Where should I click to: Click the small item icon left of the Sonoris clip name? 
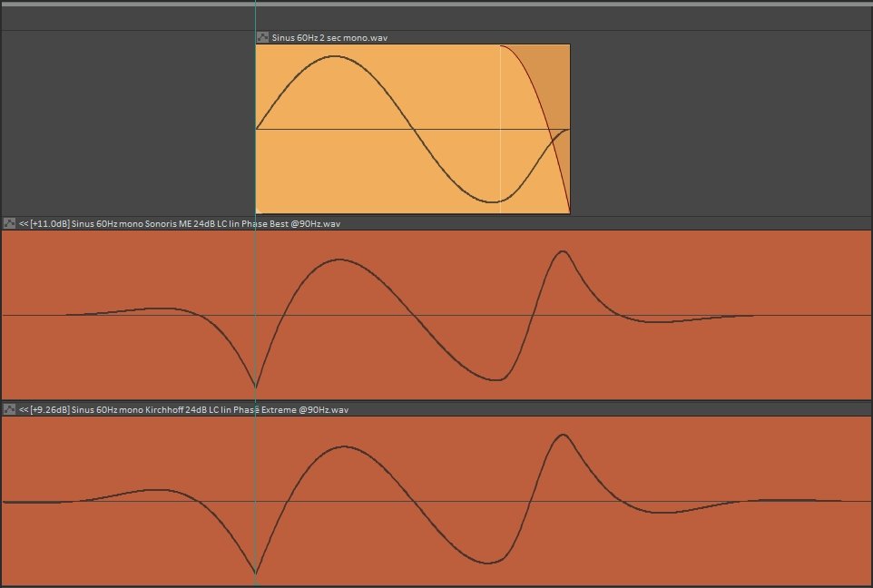point(7,222)
